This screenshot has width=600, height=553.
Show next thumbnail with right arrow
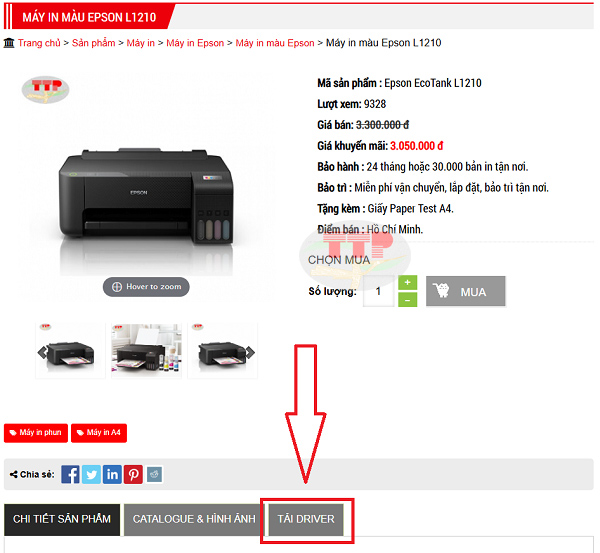pos(250,352)
